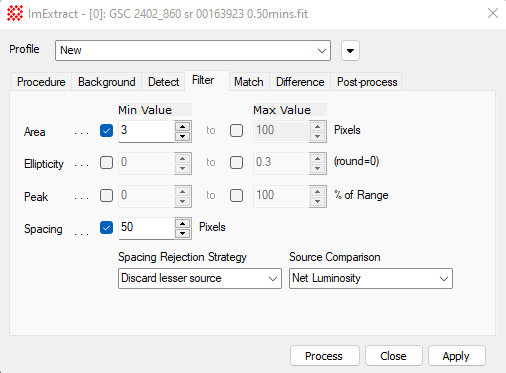Click the Area min value down arrow
Viewport: 506px width, 373px height.
point(182,136)
